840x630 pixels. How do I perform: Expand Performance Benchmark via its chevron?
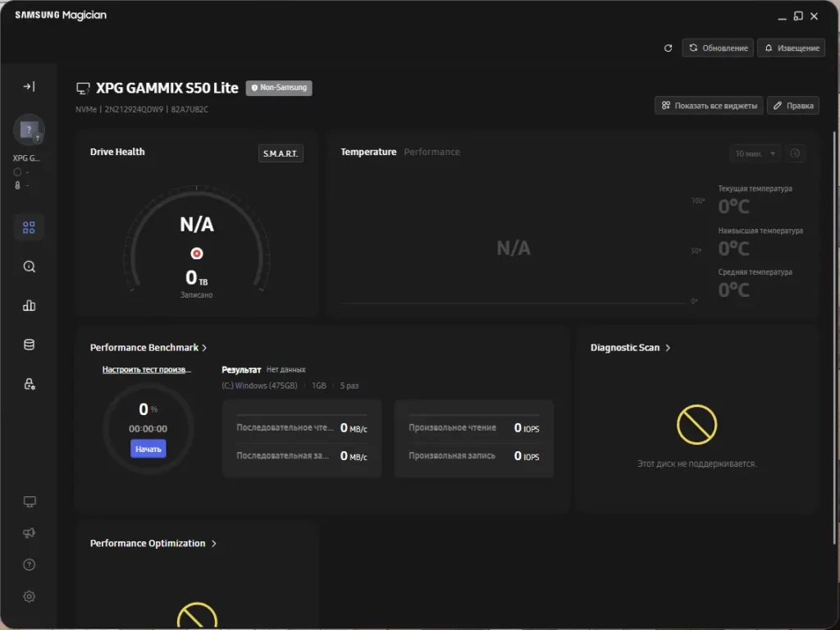coord(204,348)
